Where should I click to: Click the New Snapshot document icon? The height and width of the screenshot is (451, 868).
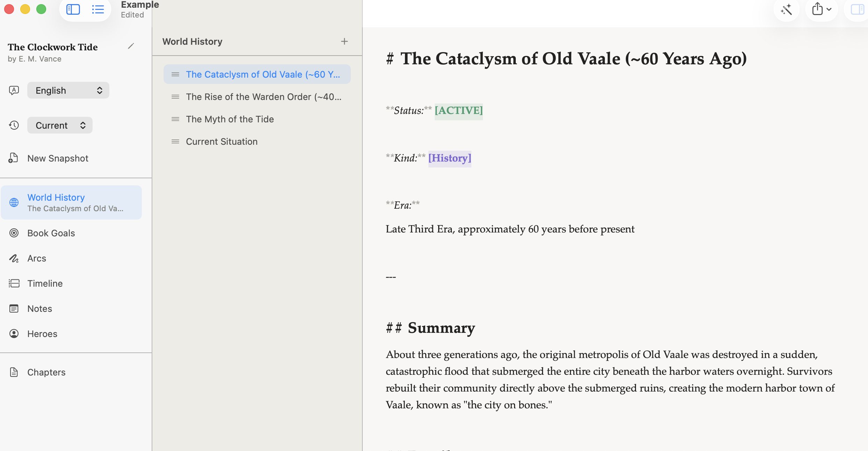pyautogui.click(x=13, y=158)
